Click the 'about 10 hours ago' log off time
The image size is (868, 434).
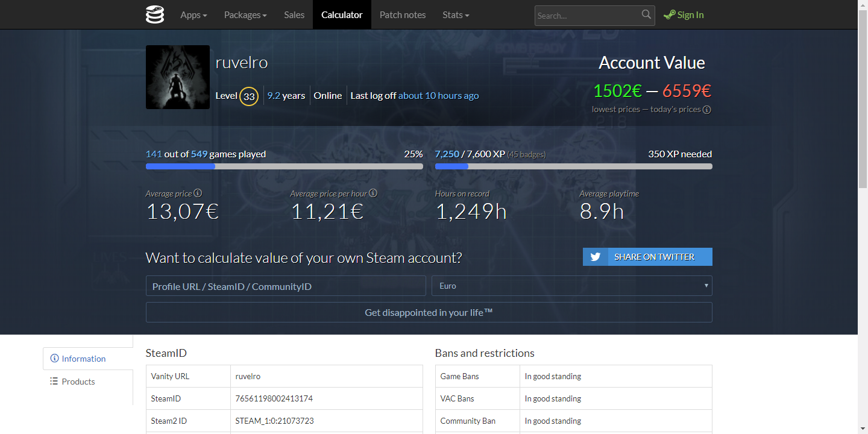(x=439, y=95)
